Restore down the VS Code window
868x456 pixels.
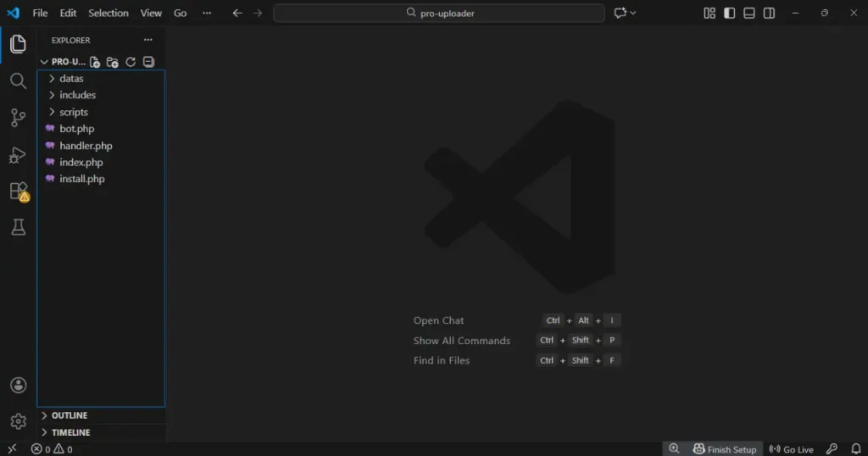click(824, 13)
